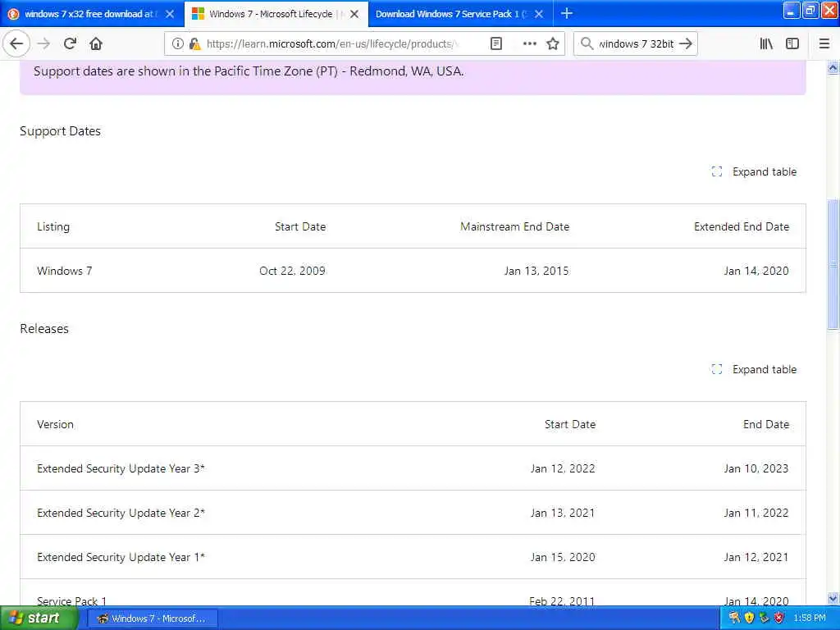
Task: Go back to the previous page
Action: pos(16,43)
